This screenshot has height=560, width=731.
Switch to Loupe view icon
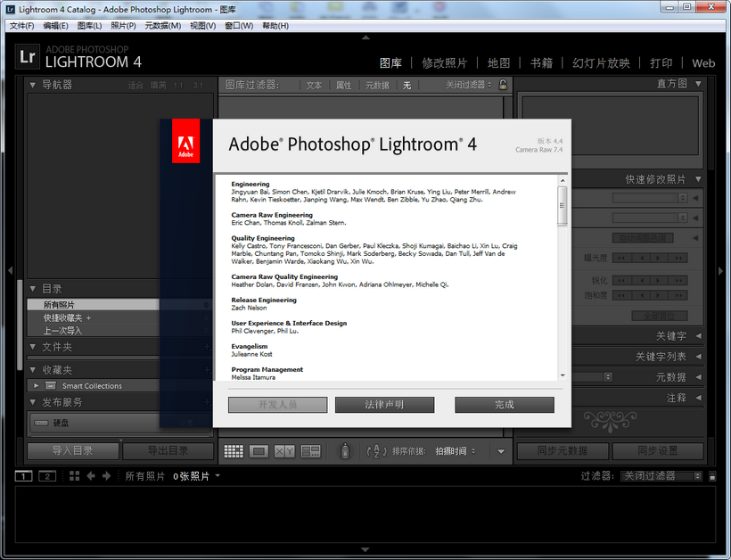259,450
